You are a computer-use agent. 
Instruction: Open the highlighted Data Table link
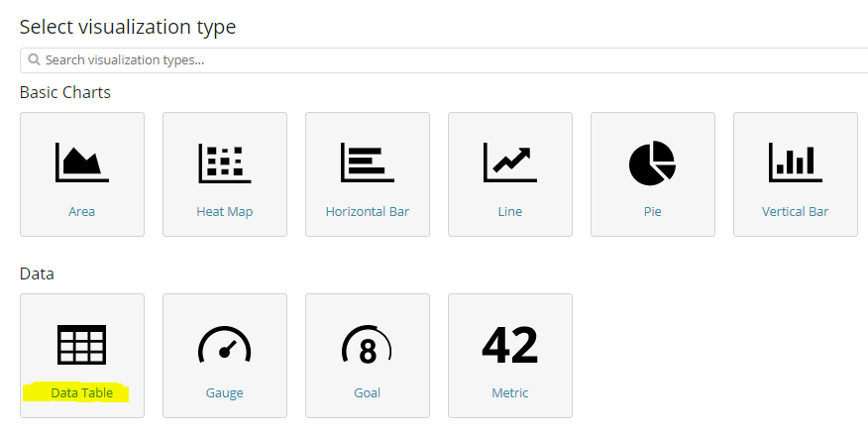tap(82, 392)
